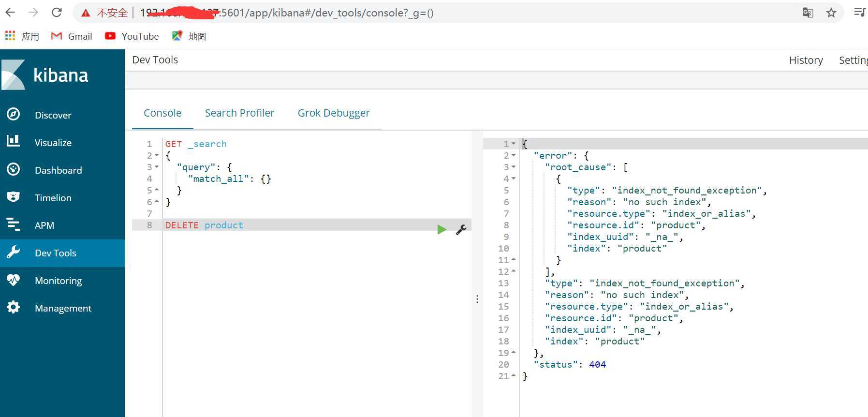Click the translate page icon
Image resolution: width=868 pixels, height=417 pixels.
click(x=808, y=13)
